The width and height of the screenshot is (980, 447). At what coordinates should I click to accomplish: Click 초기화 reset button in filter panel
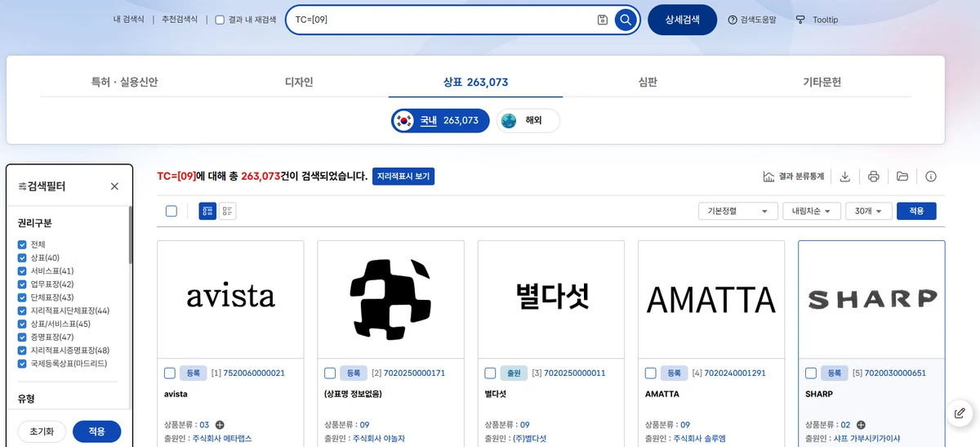[x=42, y=431]
